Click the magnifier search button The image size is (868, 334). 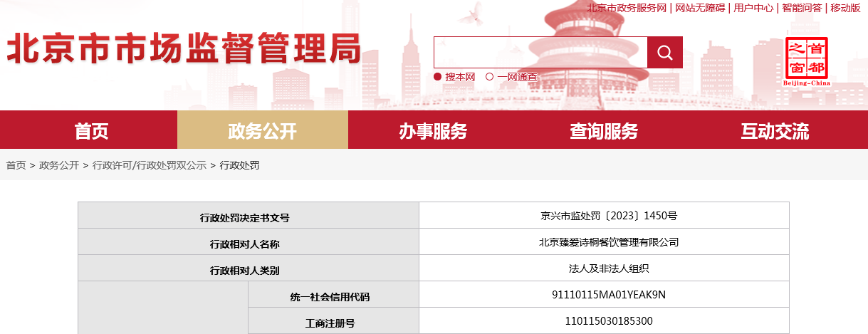pyautogui.click(x=665, y=53)
